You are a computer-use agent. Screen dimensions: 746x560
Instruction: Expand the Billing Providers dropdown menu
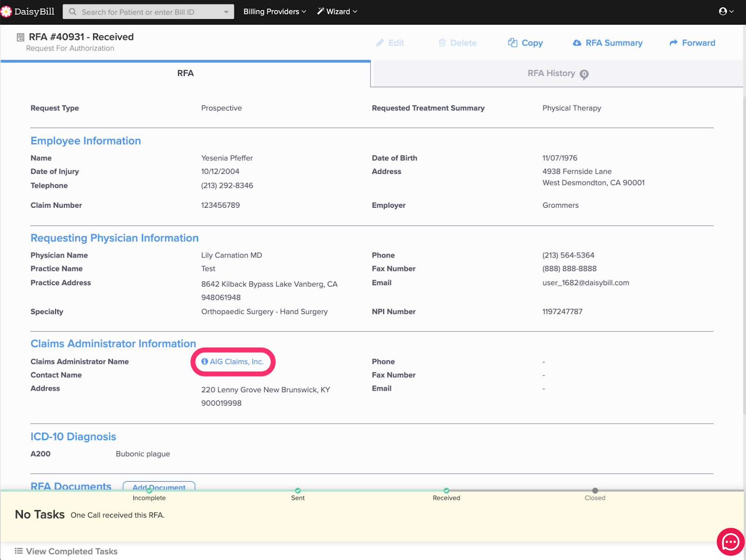[274, 12]
